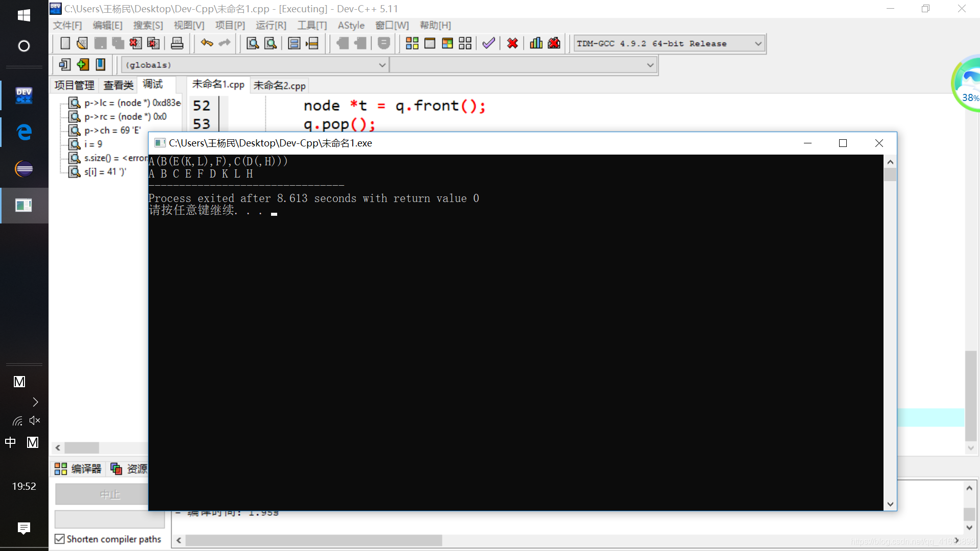Screen dimensions: 980x551
Task: Click the Save All toolbar icon
Action: (x=118, y=43)
